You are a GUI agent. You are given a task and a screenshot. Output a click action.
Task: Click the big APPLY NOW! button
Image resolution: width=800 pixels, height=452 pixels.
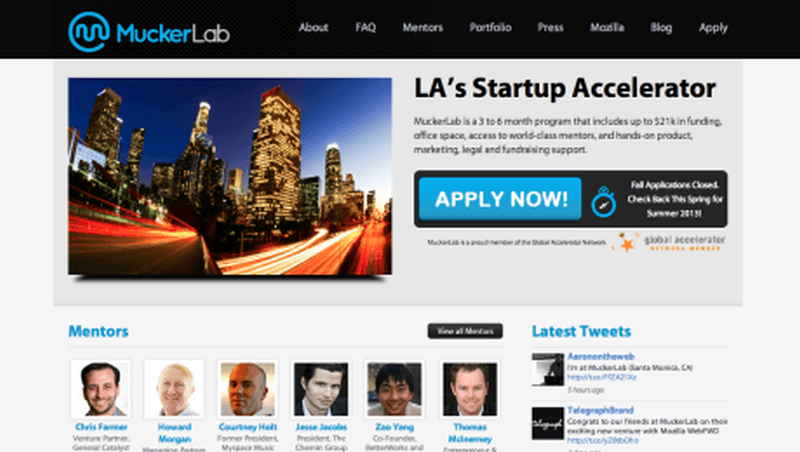pos(500,199)
